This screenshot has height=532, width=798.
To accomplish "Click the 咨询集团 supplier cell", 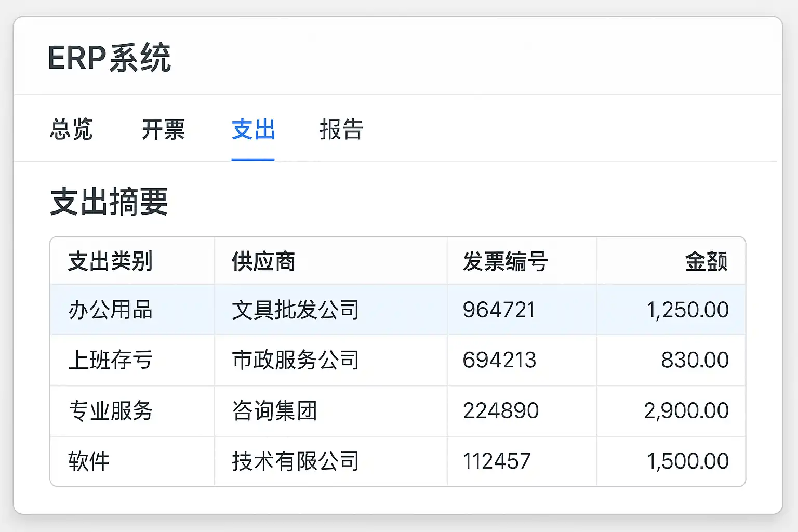I will 274,411.
